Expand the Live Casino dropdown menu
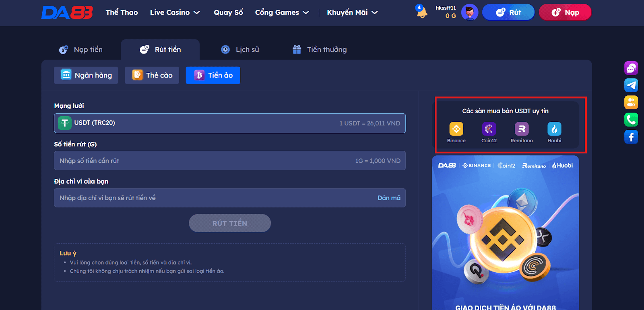The width and height of the screenshot is (644, 310). 175,12
